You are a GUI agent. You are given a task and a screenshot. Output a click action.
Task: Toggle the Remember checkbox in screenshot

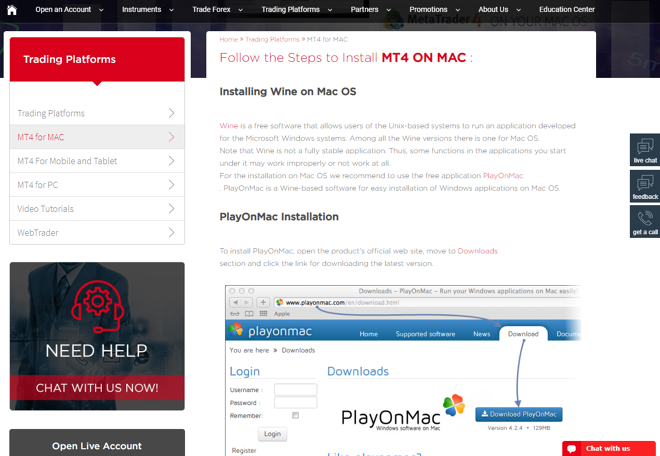click(295, 416)
